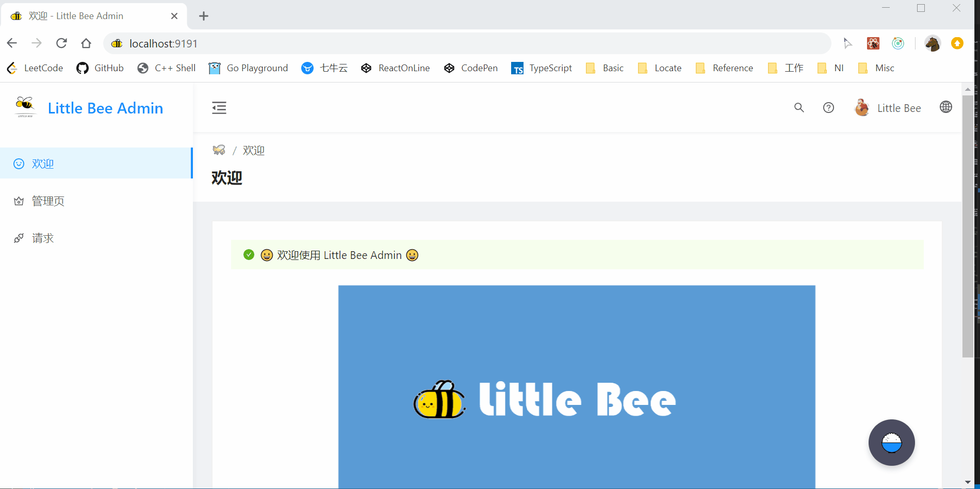
Task: Open the CodePen bookmark
Action: click(471, 68)
